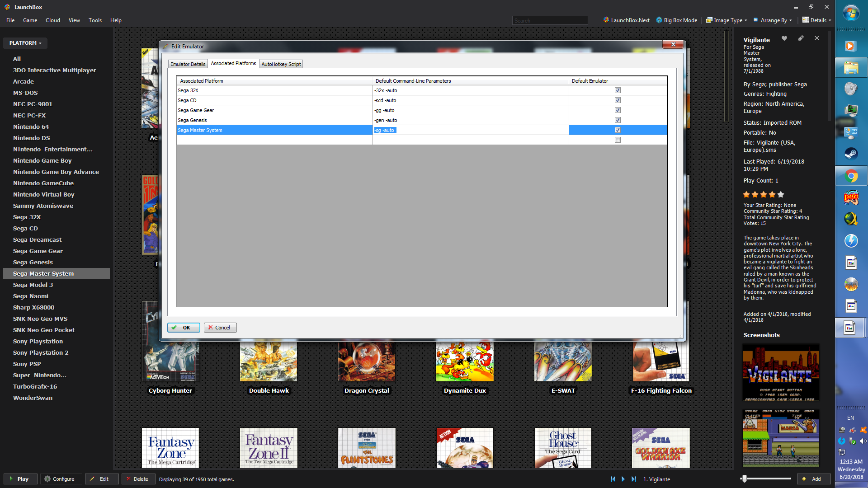
Task: Adjust the image size slider
Action: (744, 479)
